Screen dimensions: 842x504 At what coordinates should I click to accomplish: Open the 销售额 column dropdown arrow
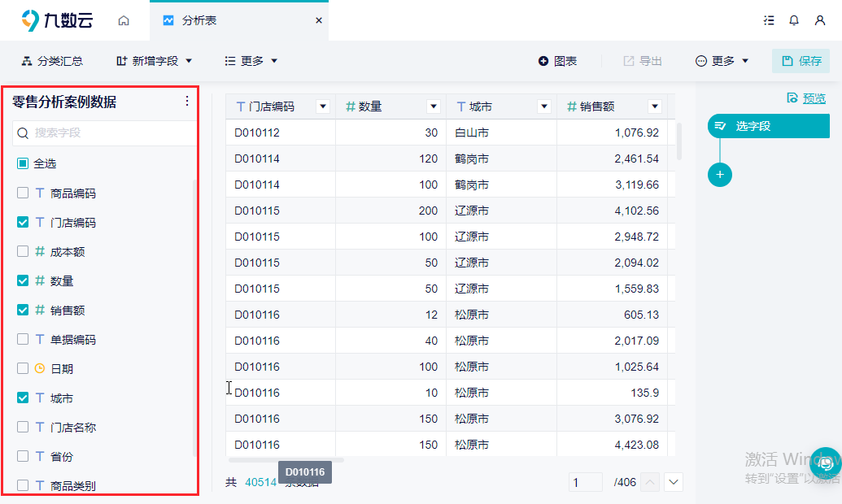pos(655,106)
